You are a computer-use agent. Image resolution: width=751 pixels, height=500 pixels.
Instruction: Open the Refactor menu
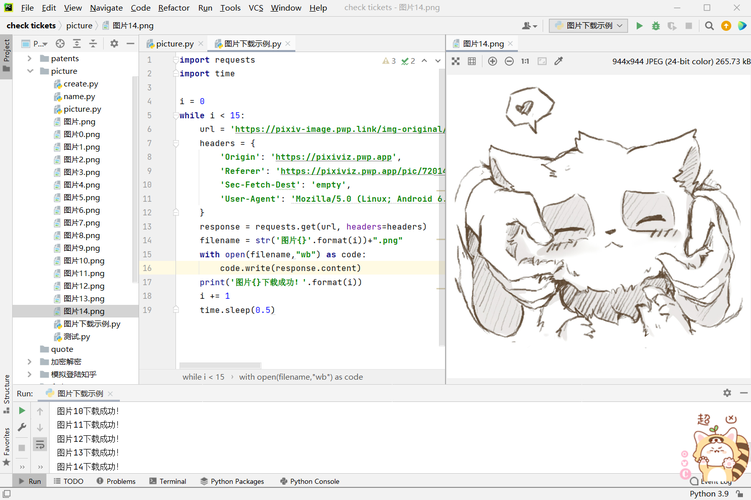pos(173,8)
